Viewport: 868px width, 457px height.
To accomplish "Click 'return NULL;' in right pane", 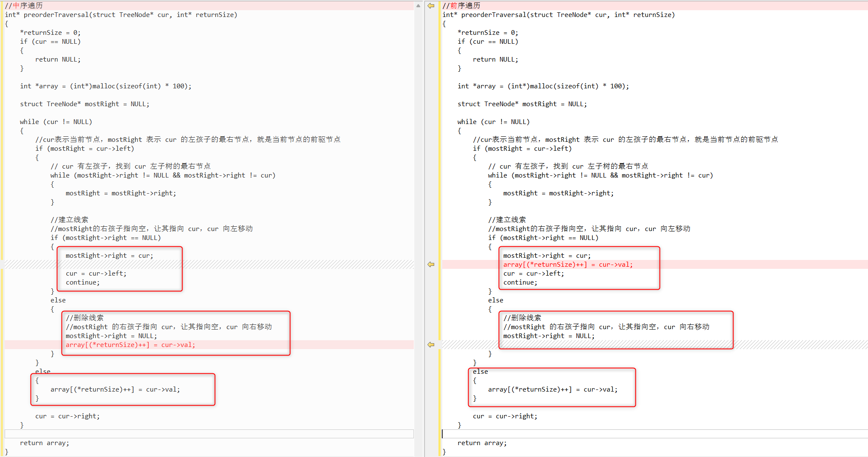I will pos(495,59).
